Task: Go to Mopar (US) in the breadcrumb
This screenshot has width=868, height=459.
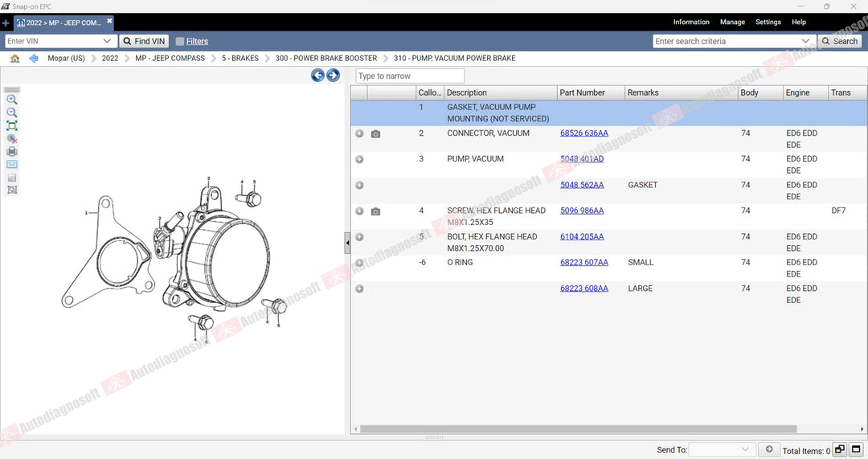Action: point(67,58)
